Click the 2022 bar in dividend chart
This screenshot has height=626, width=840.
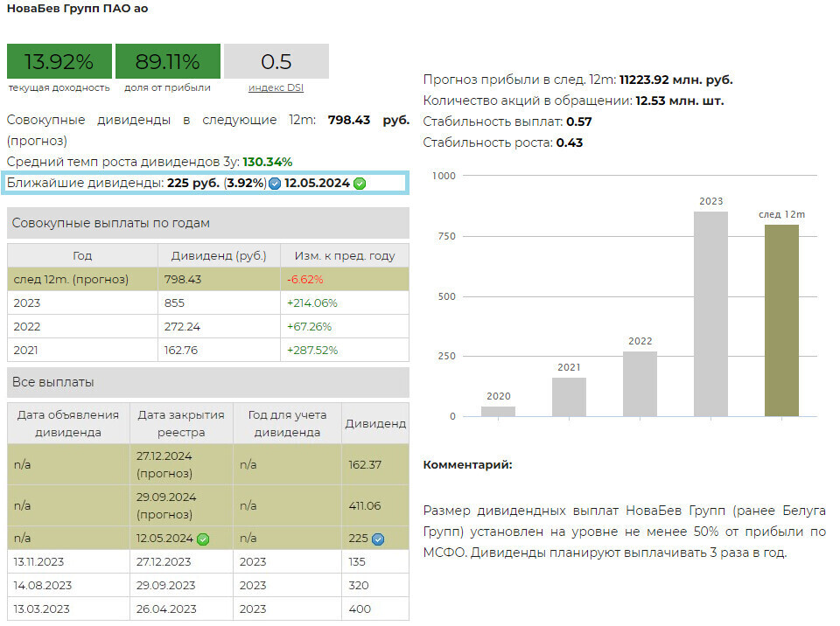(x=640, y=383)
